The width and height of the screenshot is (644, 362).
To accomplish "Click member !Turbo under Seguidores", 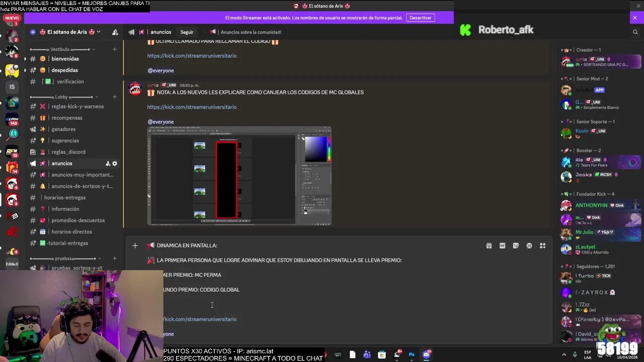I will tap(601, 278).
